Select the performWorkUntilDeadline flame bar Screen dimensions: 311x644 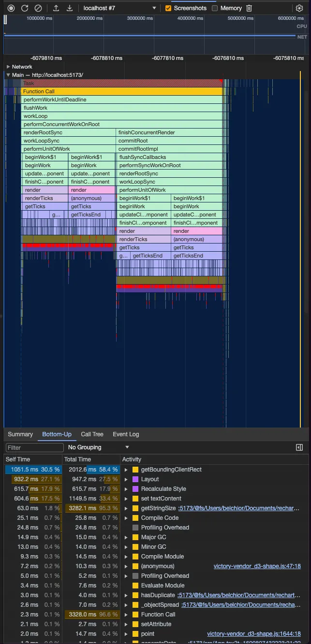(x=121, y=100)
